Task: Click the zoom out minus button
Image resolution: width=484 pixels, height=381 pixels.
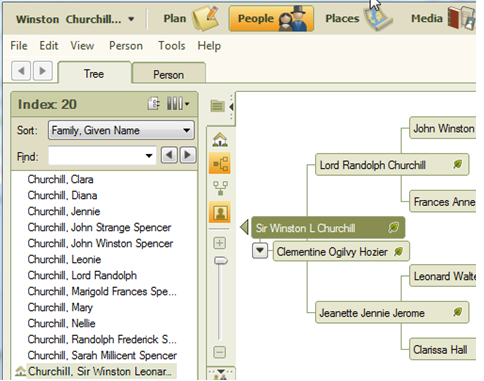Action: tap(219, 352)
